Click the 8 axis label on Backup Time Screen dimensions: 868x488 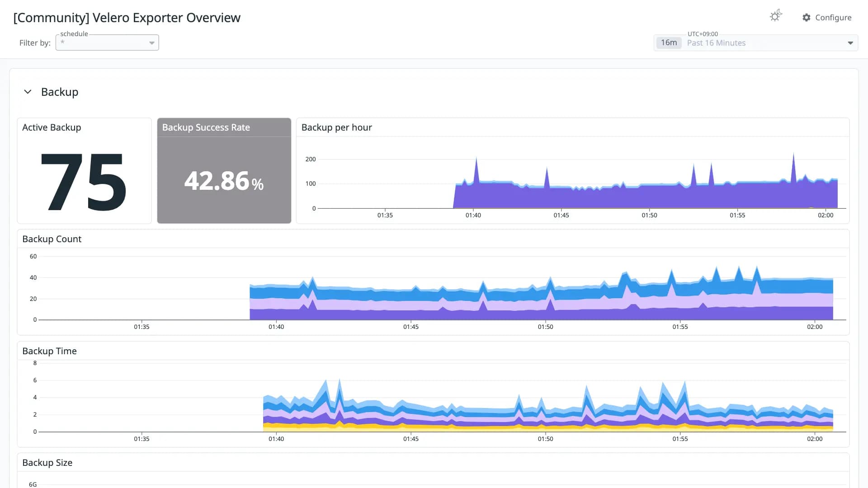click(x=35, y=363)
